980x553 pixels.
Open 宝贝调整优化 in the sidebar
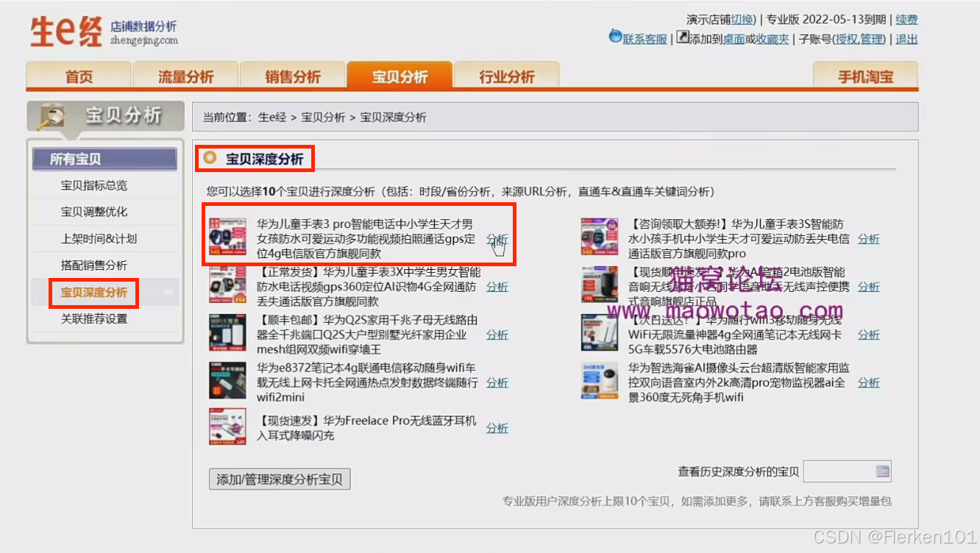94,212
